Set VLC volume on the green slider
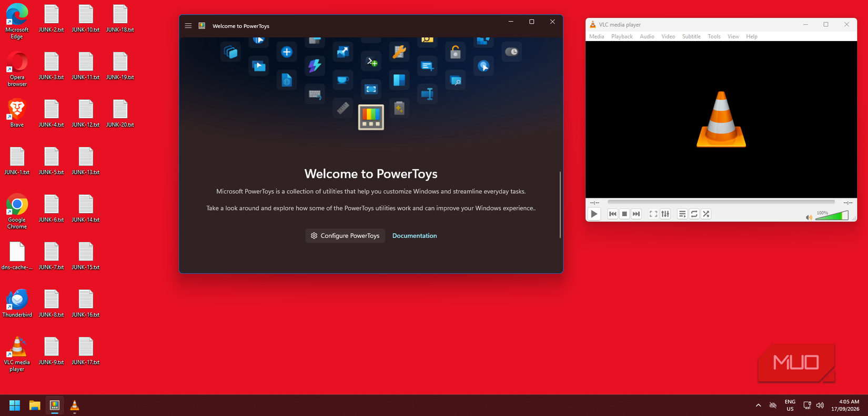 (x=832, y=216)
